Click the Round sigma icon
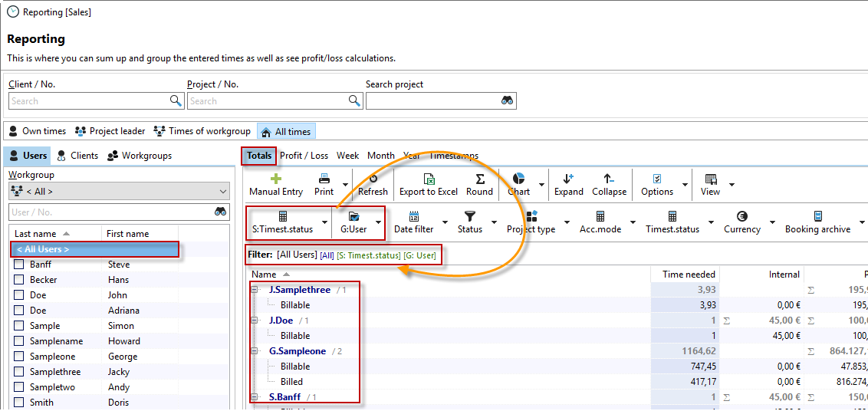868x411 pixels. click(479, 179)
